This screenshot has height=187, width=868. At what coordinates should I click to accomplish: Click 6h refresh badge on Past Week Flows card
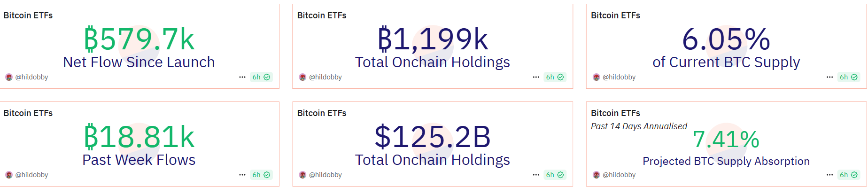(x=261, y=175)
